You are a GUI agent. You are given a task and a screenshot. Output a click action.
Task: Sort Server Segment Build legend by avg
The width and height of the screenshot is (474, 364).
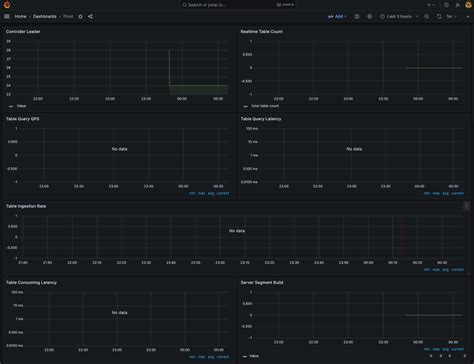pos(445,349)
